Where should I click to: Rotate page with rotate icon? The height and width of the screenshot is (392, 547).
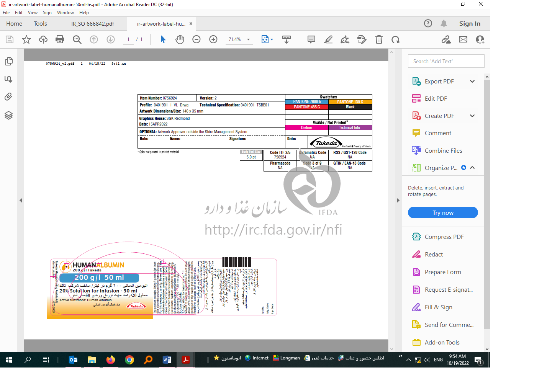pyautogui.click(x=396, y=39)
